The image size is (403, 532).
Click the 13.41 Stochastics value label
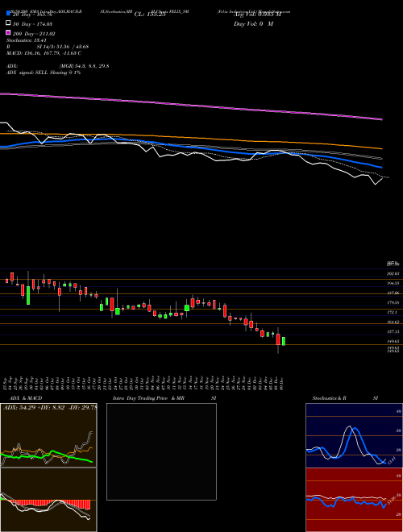click(391, 461)
